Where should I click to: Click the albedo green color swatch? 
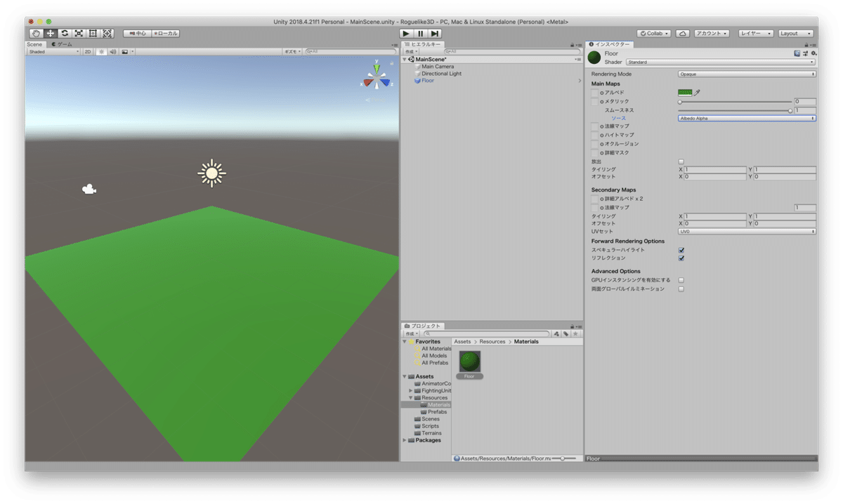[x=685, y=92]
